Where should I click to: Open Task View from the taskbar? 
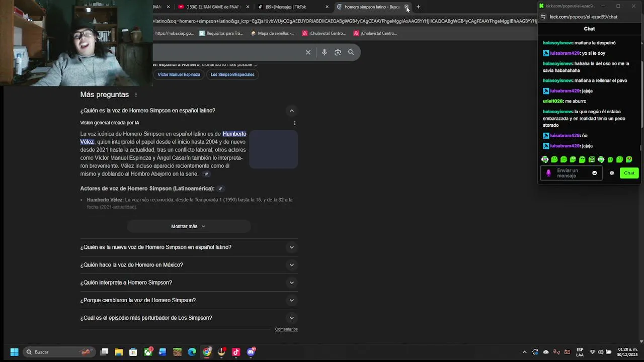(x=104, y=352)
